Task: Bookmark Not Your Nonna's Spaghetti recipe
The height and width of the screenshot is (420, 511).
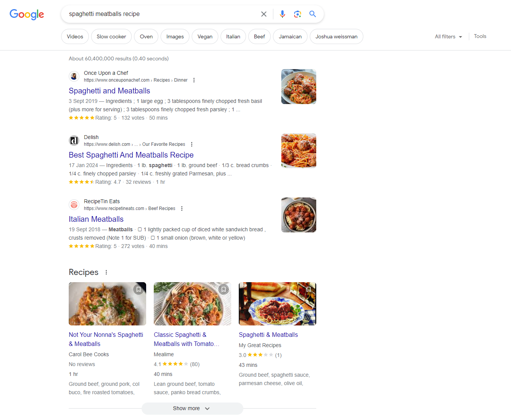Action: click(139, 289)
